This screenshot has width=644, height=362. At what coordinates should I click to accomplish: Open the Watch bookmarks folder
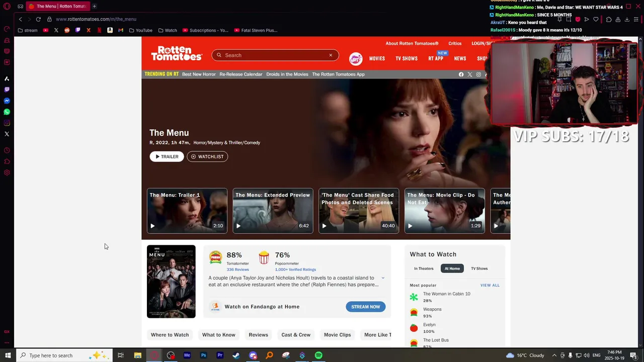click(168, 30)
